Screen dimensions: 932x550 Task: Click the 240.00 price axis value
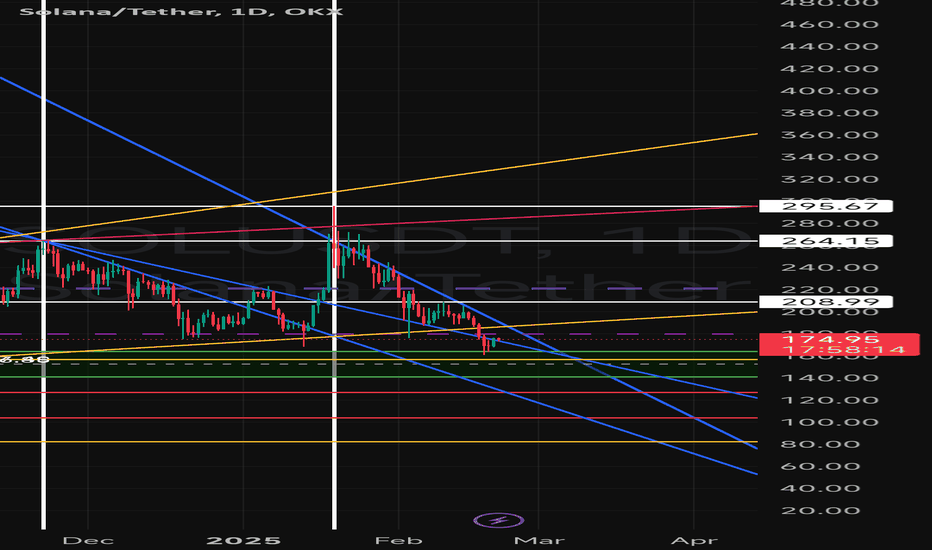[829, 267]
